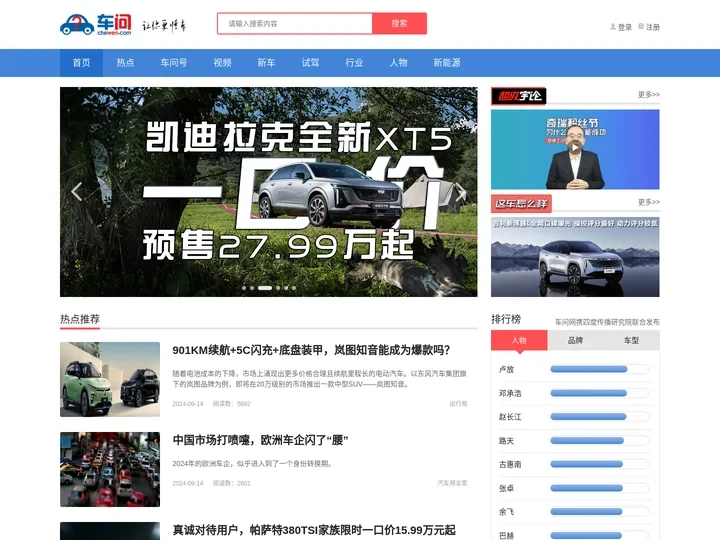Focus the search input box
The image size is (720, 540).
click(x=294, y=23)
